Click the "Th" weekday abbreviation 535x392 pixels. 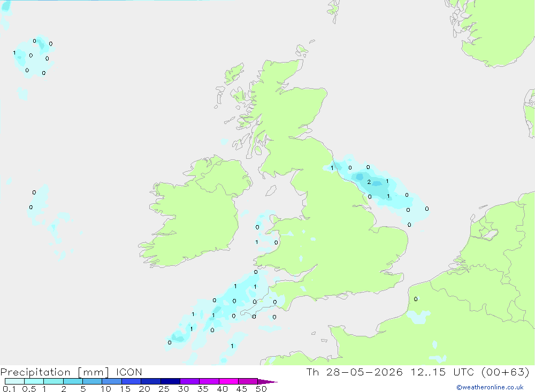click(x=312, y=372)
